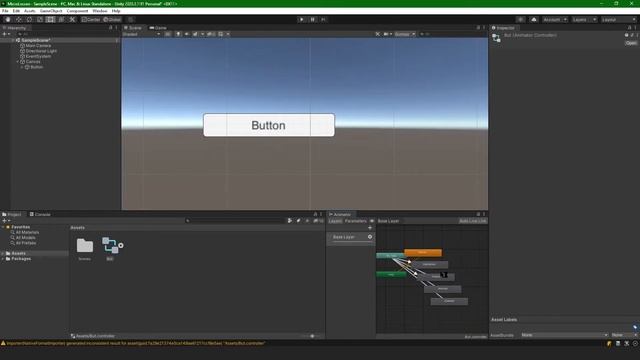Open the Shaded draw mode dropdown
Screen dimensions: 640x360
click(142, 34)
